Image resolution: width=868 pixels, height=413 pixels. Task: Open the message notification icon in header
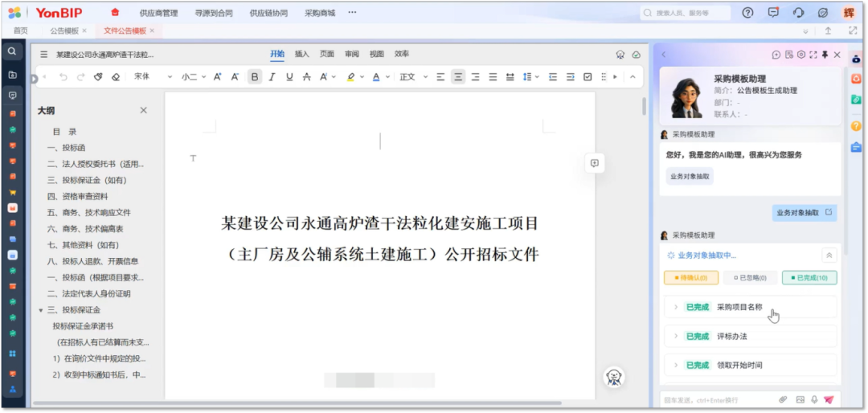click(773, 13)
